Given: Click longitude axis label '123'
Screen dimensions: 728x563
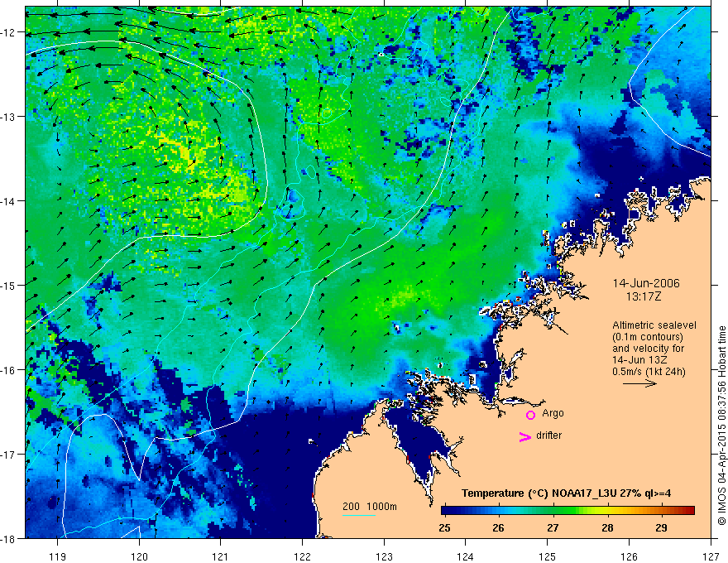Looking at the screenshot, I should coord(384,556).
